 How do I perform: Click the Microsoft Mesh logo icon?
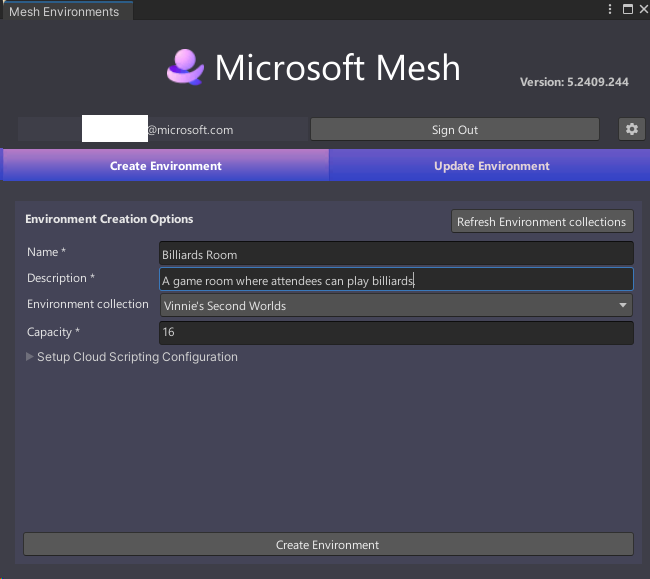point(185,67)
